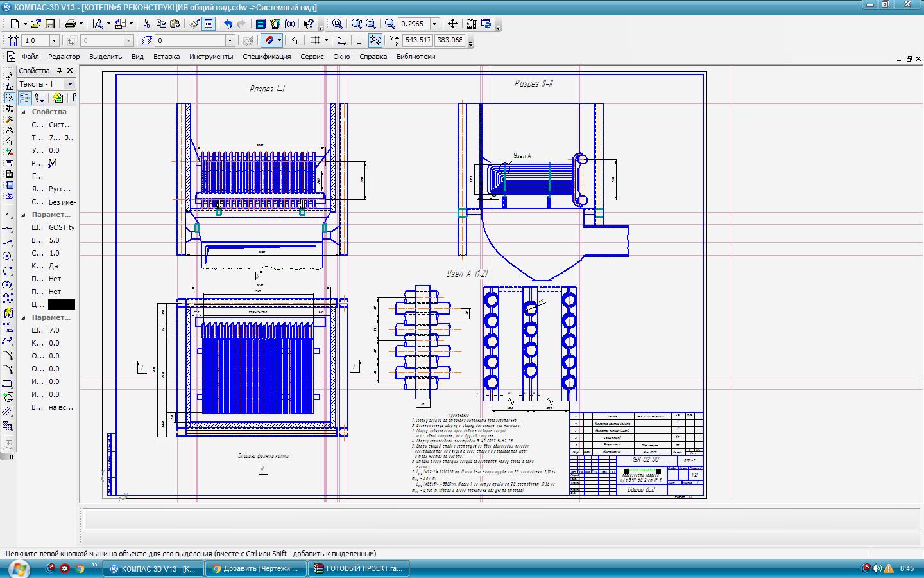Redo the undone action
924x578 pixels.
pos(241,24)
